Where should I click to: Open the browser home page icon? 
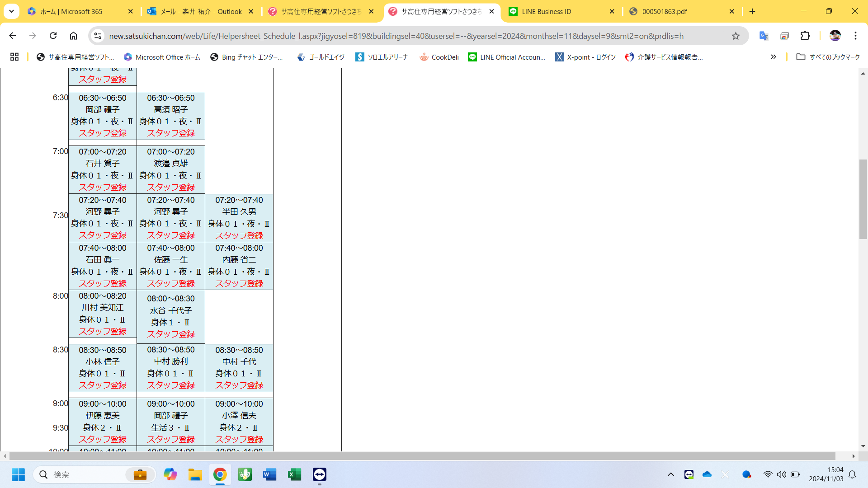[73, 36]
